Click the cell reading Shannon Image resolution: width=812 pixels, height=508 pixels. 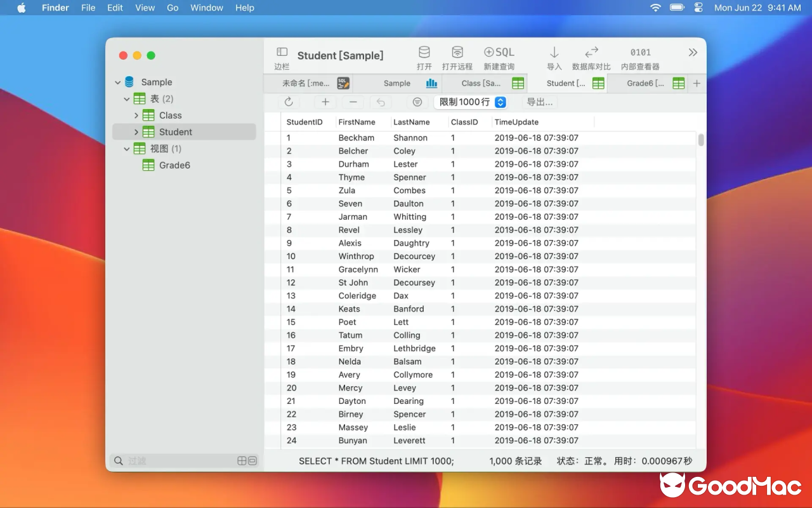click(410, 138)
